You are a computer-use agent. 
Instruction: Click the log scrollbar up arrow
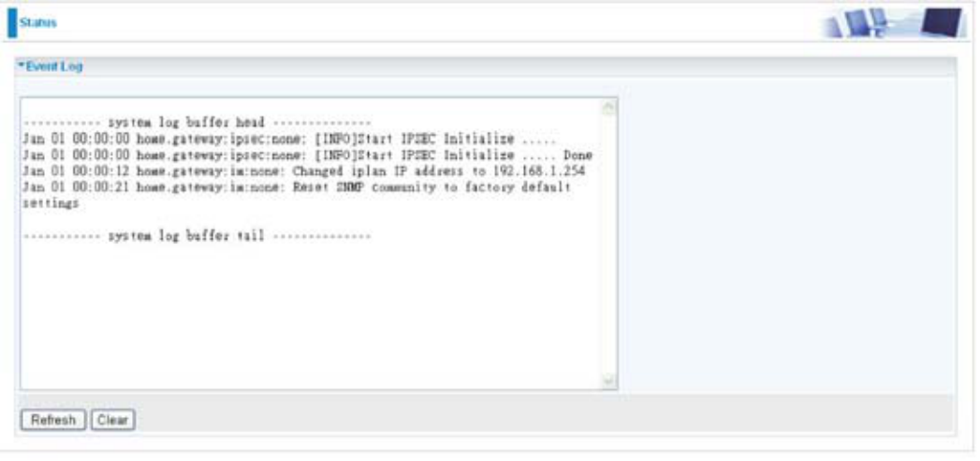[x=608, y=109]
